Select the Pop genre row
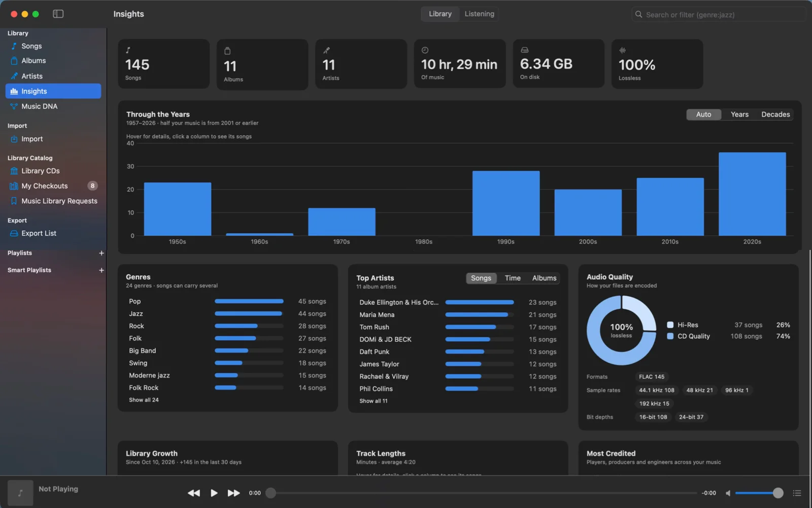The height and width of the screenshot is (508, 812). coord(227,302)
